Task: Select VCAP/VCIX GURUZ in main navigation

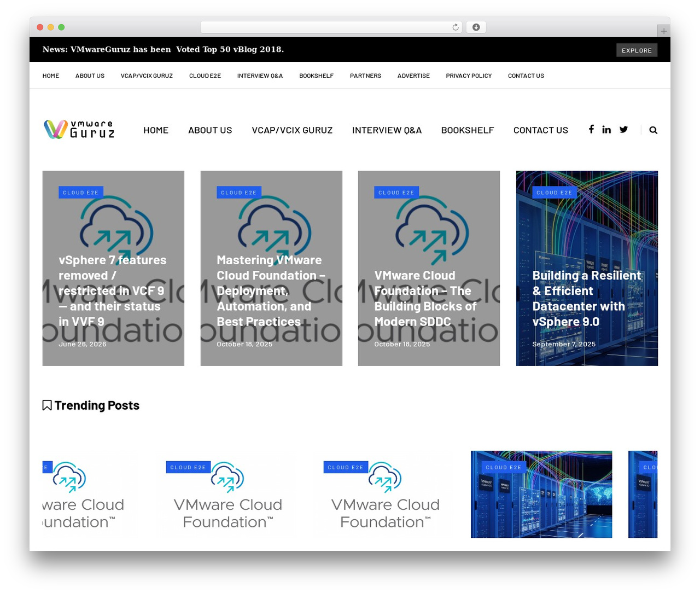Action: [x=292, y=130]
